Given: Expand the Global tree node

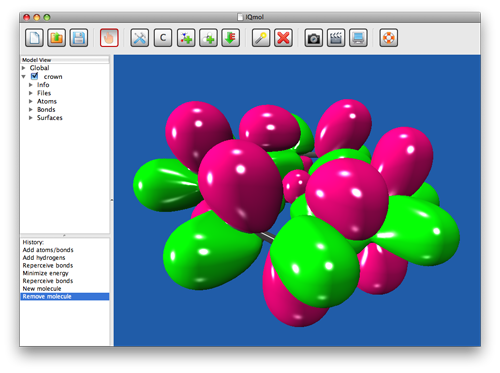Looking at the screenshot, I should point(24,68).
